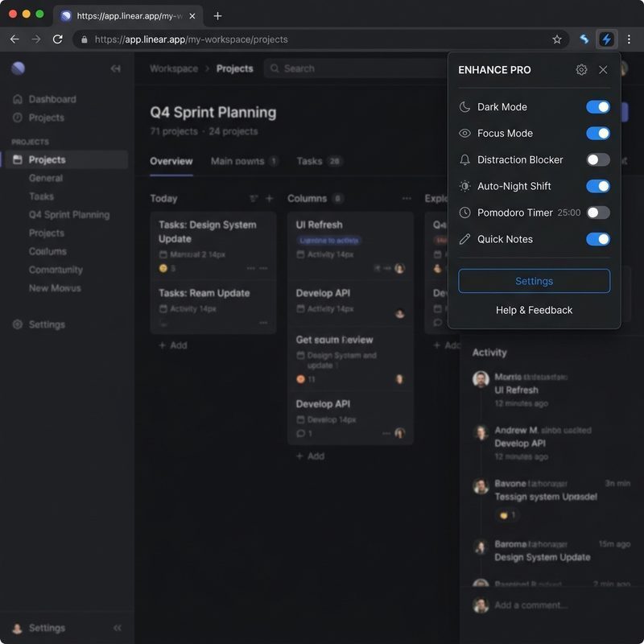
Task: Reload the page
Action: tap(57, 39)
